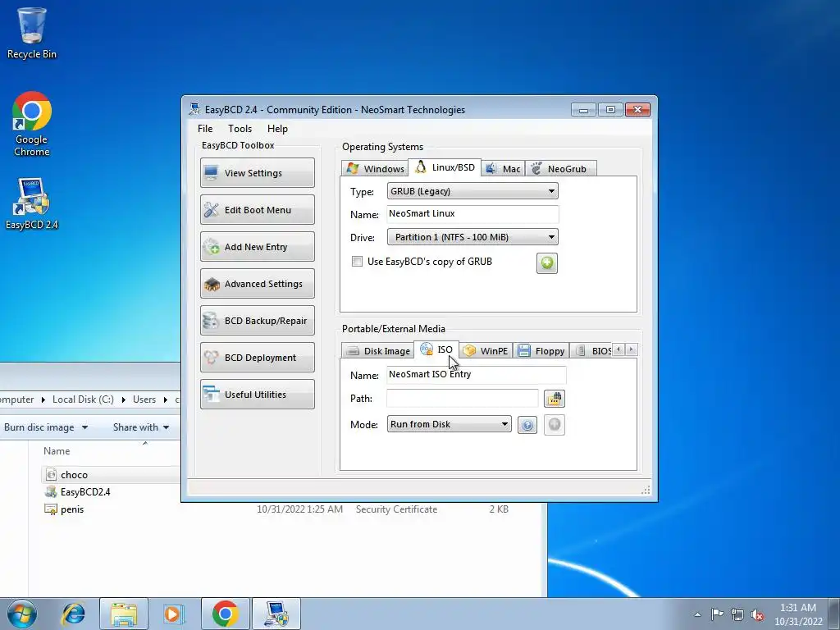This screenshot has height=630, width=840.
Task: Click the muted volume tray icon
Action: pos(757,614)
